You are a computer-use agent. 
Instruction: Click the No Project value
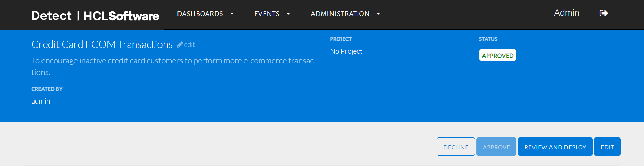[346, 51]
